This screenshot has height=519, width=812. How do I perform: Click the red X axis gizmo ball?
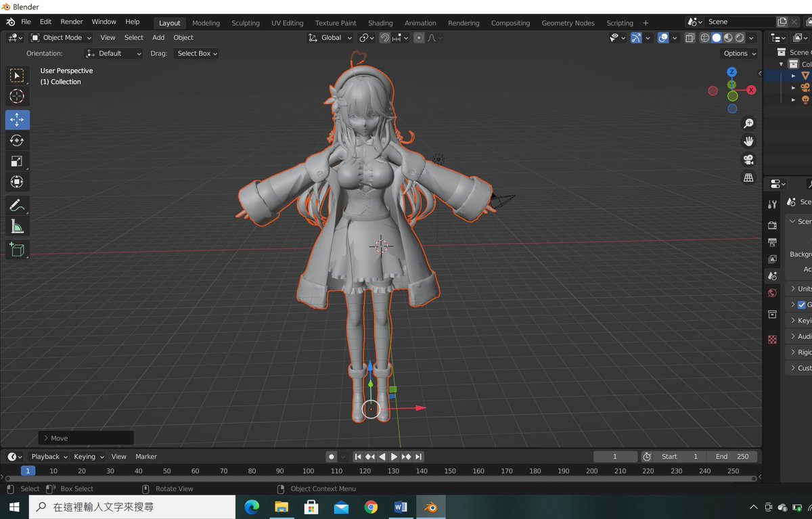[x=751, y=90]
